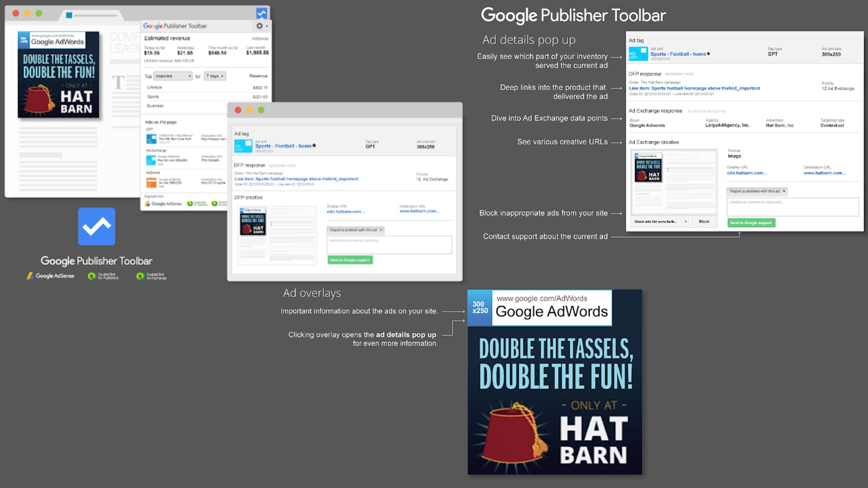Click the large Hat Barn ad image
Image resolution: width=868 pixels, height=488 pixels.
555,382
